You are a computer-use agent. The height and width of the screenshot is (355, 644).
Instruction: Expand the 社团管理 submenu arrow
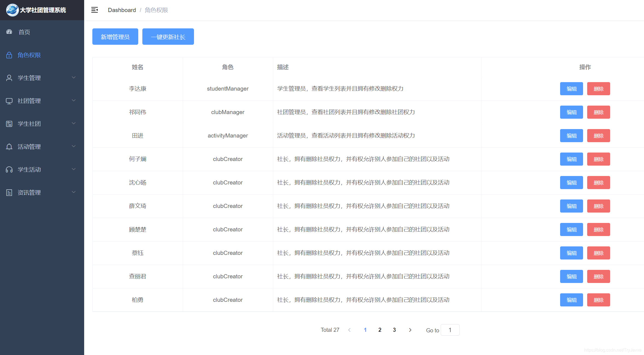click(73, 101)
